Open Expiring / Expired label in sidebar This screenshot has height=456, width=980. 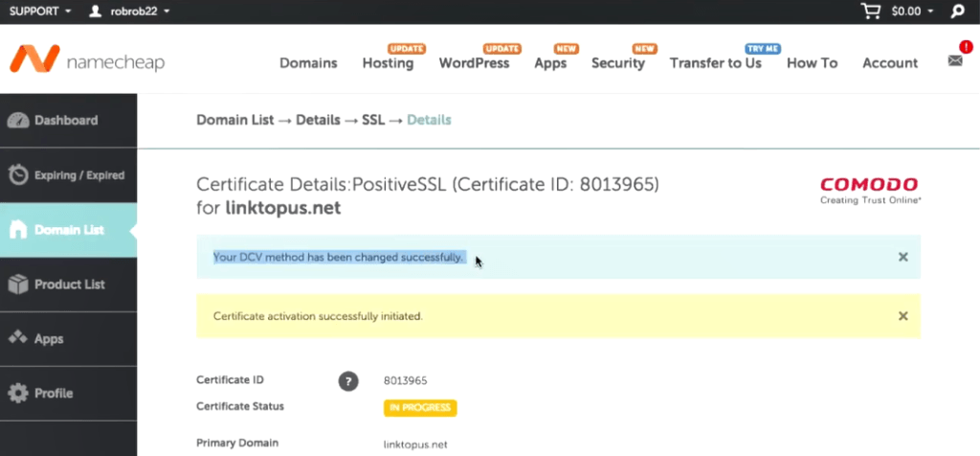(x=79, y=175)
